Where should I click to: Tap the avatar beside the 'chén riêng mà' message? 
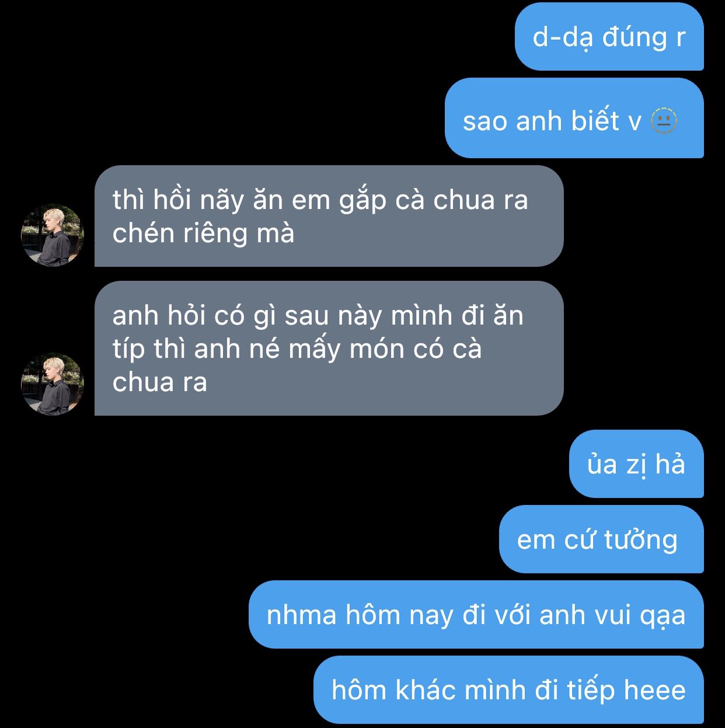[53, 235]
